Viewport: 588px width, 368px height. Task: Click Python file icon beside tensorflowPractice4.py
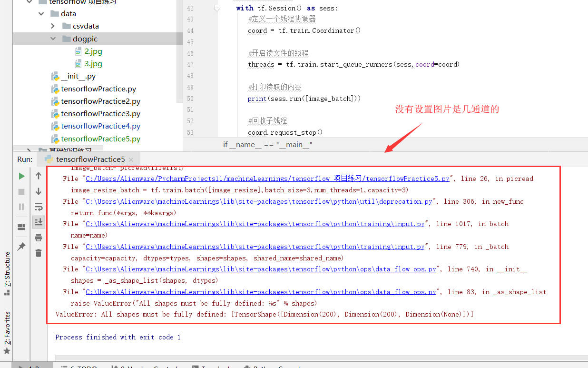tap(55, 126)
